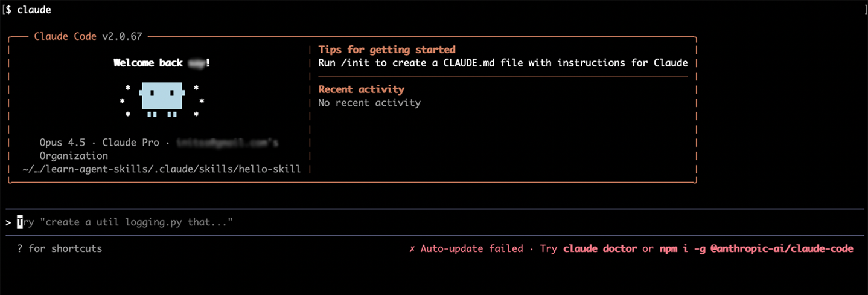Click the "Recent activity" heading
Image resolution: width=868 pixels, height=295 pixels.
coord(361,89)
